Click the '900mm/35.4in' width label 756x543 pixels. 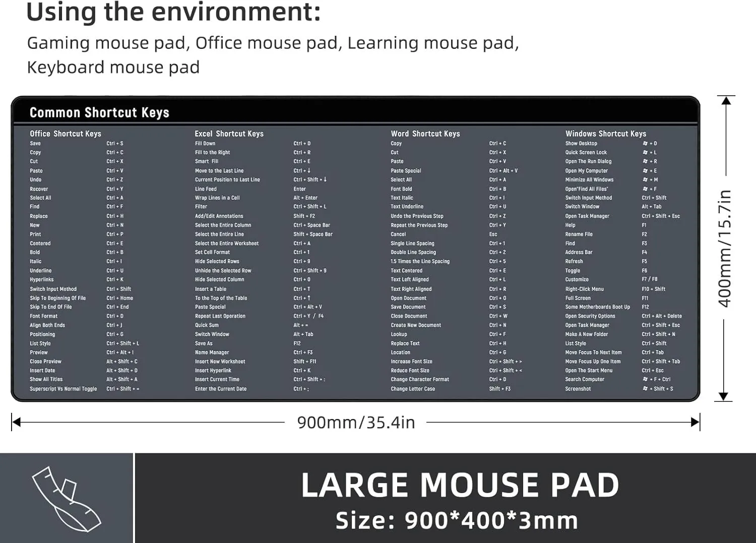[x=356, y=423]
